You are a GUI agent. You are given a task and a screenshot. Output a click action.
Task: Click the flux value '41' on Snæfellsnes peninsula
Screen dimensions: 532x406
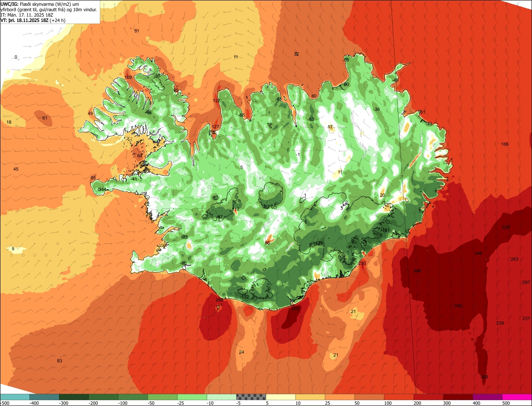pyautogui.click(x=134, y=179)
